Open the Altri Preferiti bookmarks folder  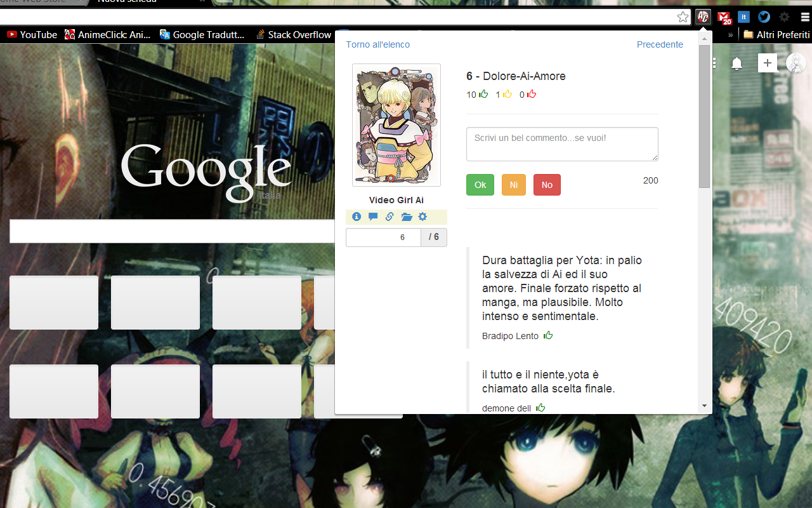click(775, 35)
